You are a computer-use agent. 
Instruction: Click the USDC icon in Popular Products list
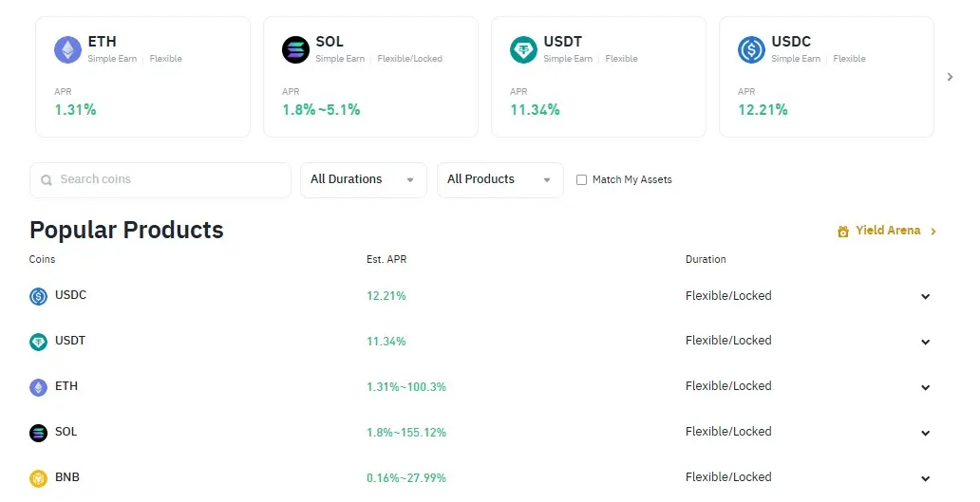tap(38, 296)
